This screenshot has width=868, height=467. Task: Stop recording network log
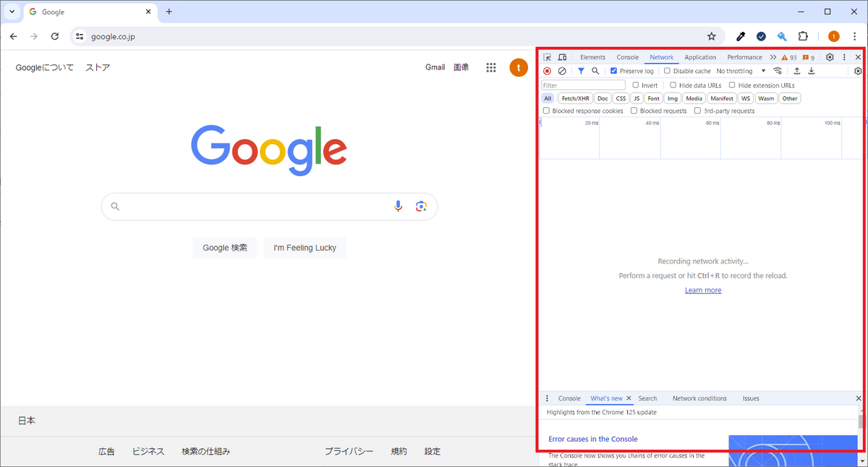click(x=547, y=71)
